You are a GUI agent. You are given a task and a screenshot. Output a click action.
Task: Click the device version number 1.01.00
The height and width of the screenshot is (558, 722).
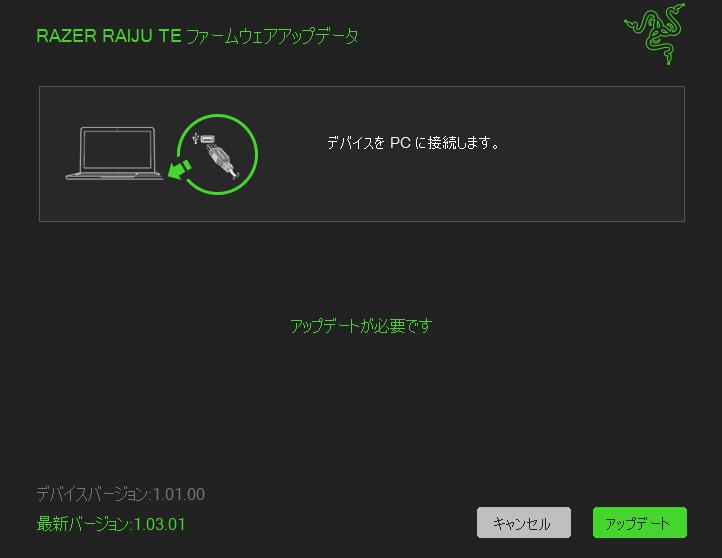pyautogui.click(x=179, y=494)
